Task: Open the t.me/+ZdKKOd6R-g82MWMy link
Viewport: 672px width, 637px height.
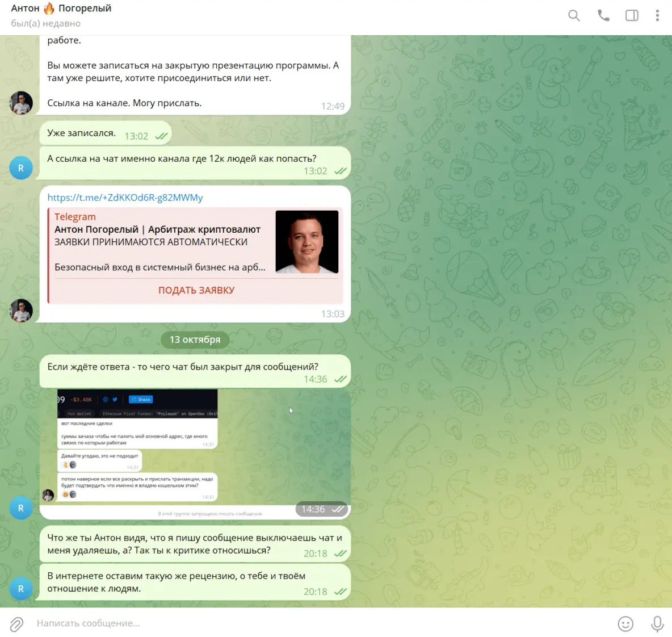Action: point(125,198)
